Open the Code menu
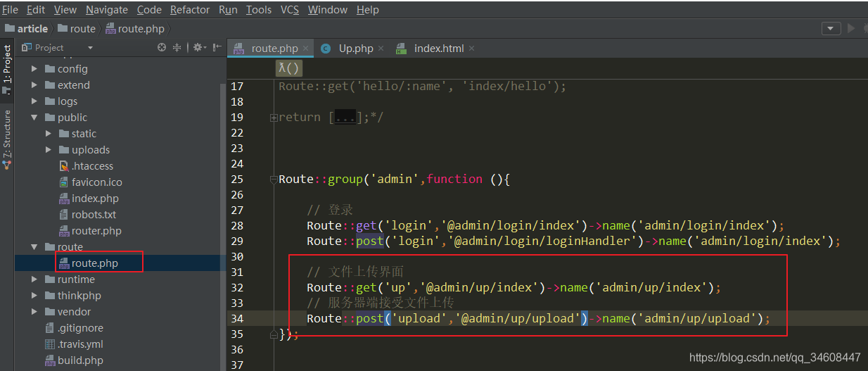The image size is (868, 371). click(x=149, y=10)
